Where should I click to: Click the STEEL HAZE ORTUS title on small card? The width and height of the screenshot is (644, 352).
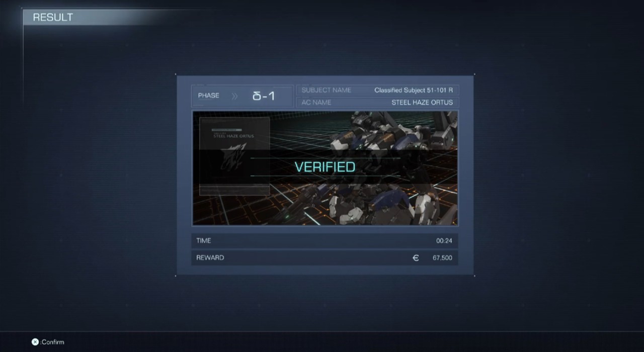[x=233, y=136]
